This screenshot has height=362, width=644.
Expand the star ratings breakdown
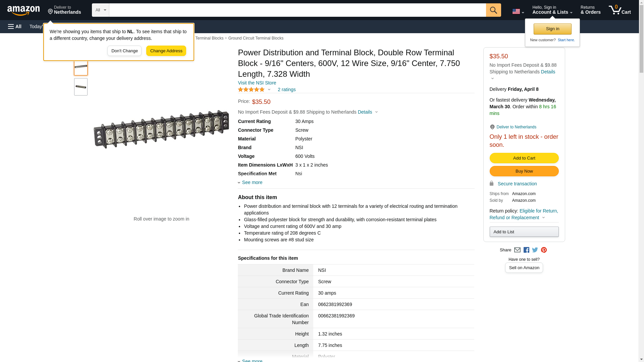click(x=254, y=89)
